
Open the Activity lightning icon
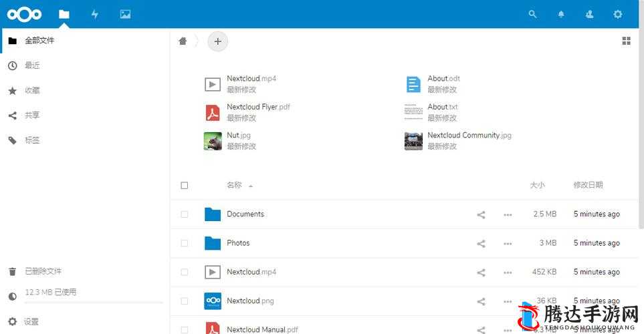tap(95, 14)
